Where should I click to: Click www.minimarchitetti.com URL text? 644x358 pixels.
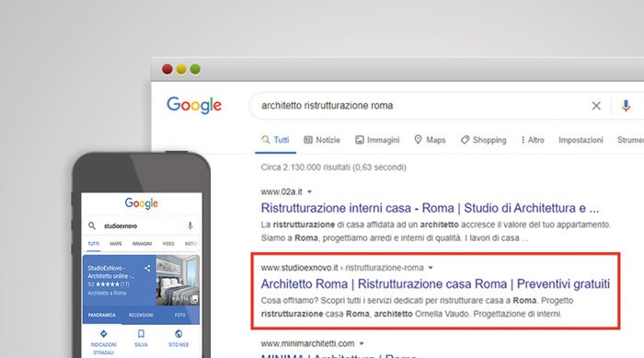tap(307, 343)
